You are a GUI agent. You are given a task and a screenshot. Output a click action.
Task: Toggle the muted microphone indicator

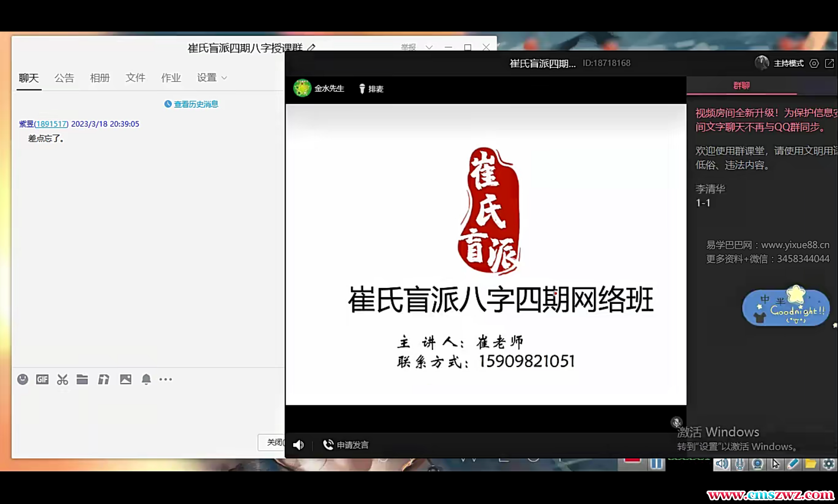pyautogui.click(x=676, y=422)
